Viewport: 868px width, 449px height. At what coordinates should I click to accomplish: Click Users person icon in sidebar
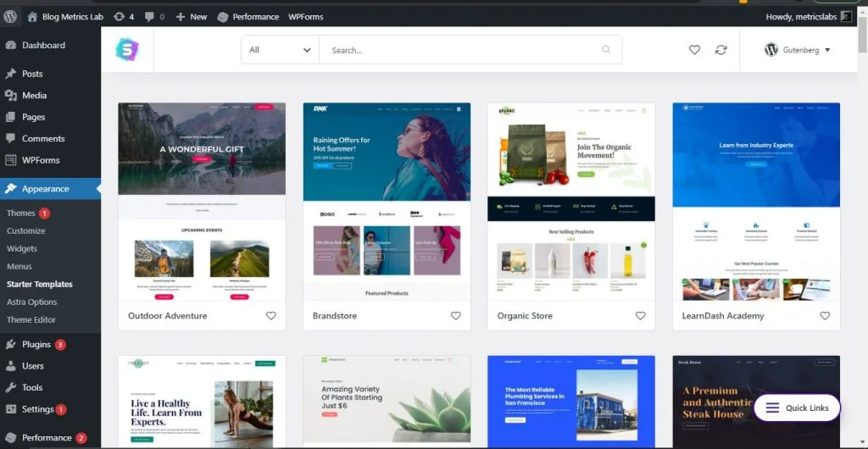(x=10, y=366)
